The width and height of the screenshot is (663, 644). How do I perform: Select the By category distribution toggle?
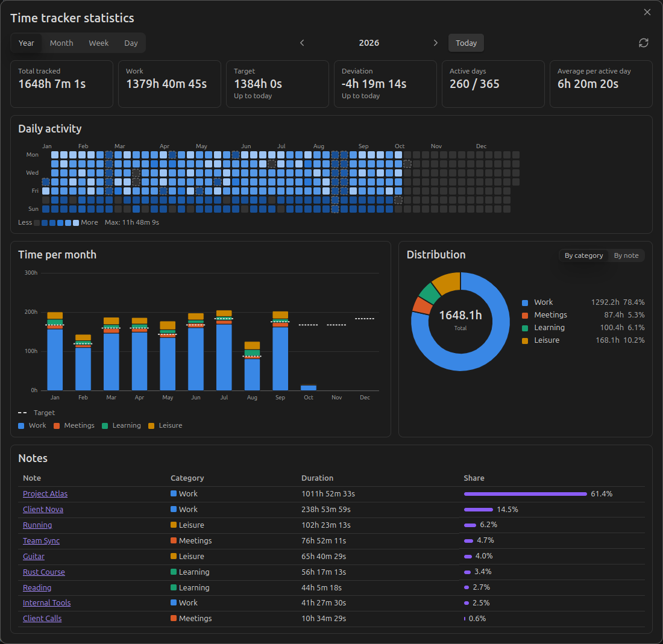point(583,255)
